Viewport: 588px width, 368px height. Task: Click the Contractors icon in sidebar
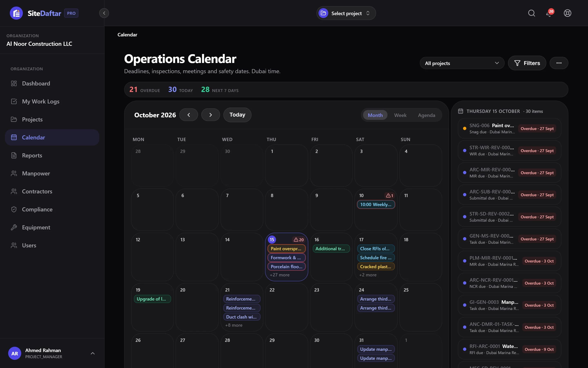[x=14, y=191]
